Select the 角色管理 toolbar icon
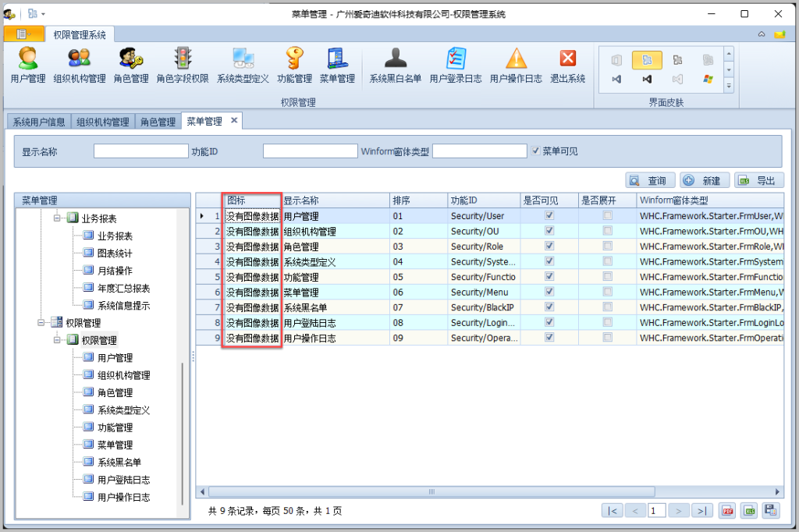This screenshot has height=532, width=799. point(130,64)
